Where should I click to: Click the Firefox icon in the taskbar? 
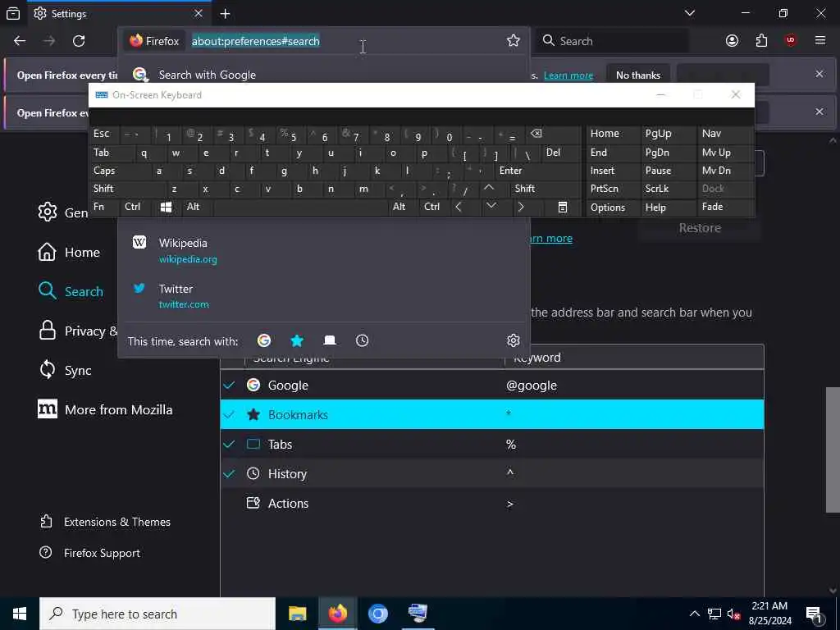337,614
